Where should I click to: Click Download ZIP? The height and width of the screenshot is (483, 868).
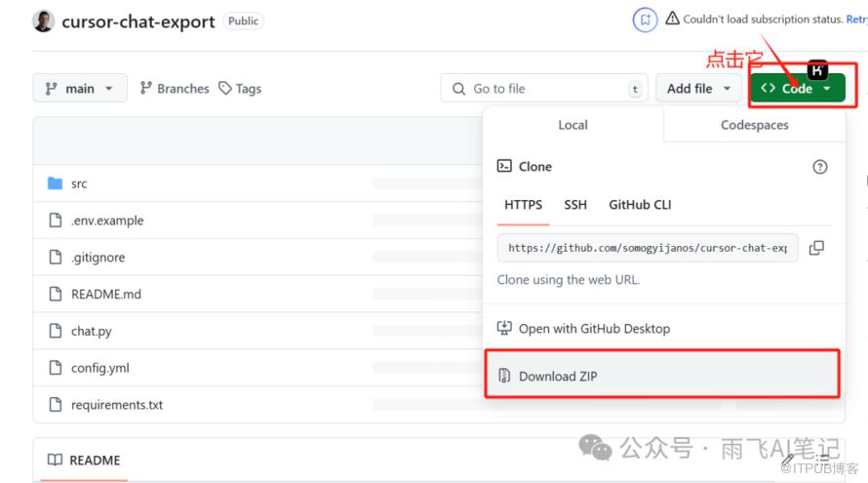point(558,376)
